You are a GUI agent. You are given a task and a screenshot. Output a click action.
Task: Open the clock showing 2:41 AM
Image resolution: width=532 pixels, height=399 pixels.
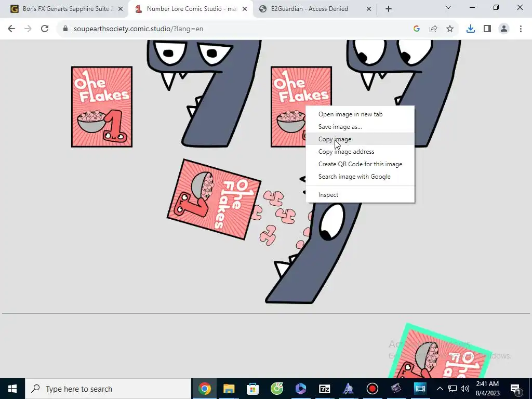coord(487,389)
